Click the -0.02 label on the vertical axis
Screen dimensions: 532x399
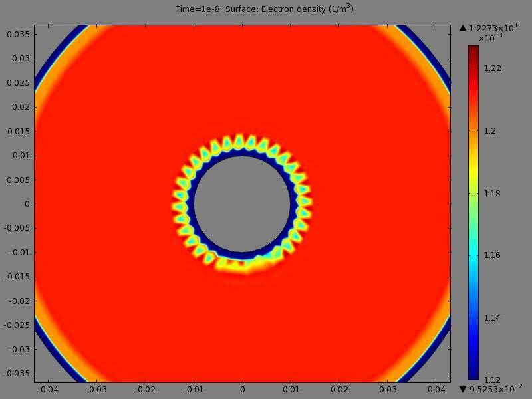[19, 301]
